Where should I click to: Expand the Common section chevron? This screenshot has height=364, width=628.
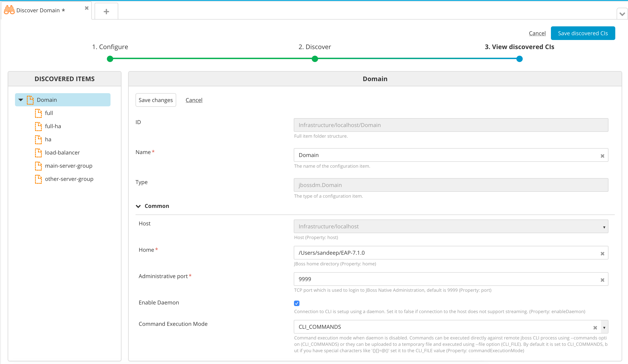pyautogui.click(x=139, y=206)
